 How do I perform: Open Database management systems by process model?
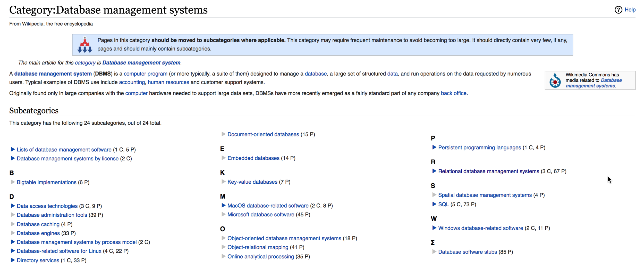point(77,242)
